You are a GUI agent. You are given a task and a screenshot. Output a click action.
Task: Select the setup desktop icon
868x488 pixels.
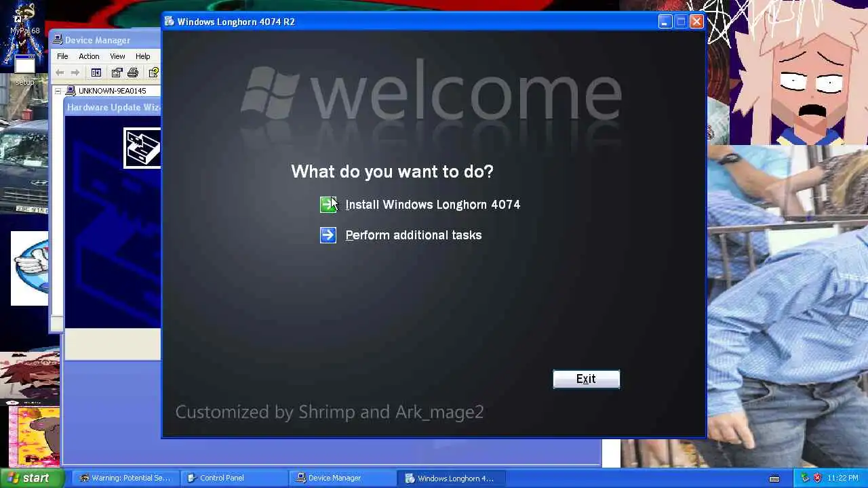[25, 70]
